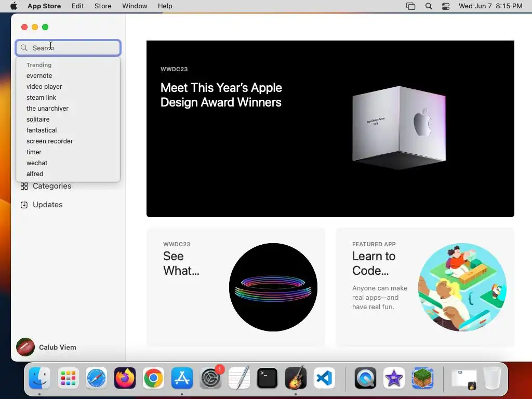Open TextEdit from the Dock

[x=239, y=378]
